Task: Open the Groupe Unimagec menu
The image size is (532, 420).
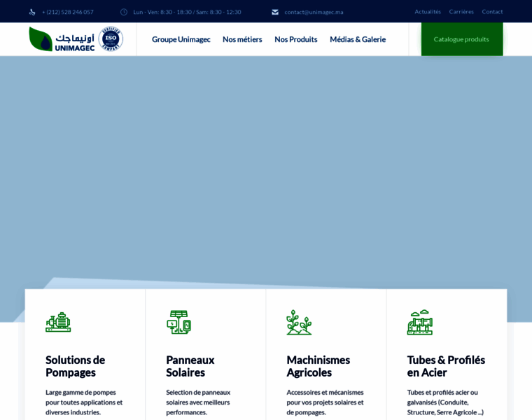Action: (181, 39)
